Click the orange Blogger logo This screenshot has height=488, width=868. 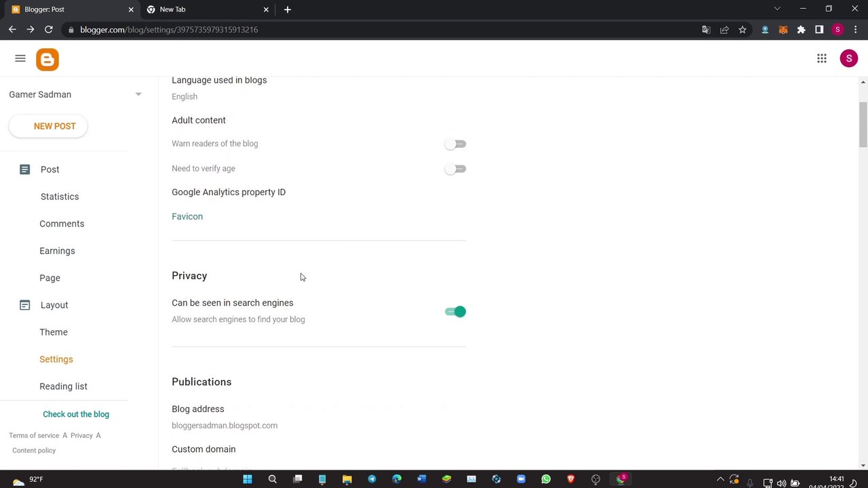coord(47,60)
